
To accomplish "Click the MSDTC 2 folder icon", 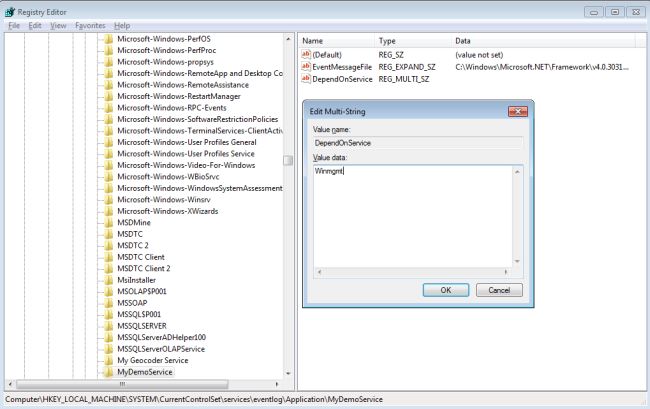I will click(x=109, y=245).
